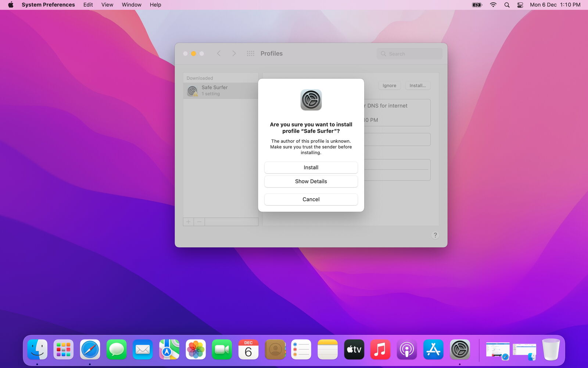This screenshot has width=588, height=368.
Task: Open minimized Safari window thumbnail in Dock
Action: [x=498, y=350]
